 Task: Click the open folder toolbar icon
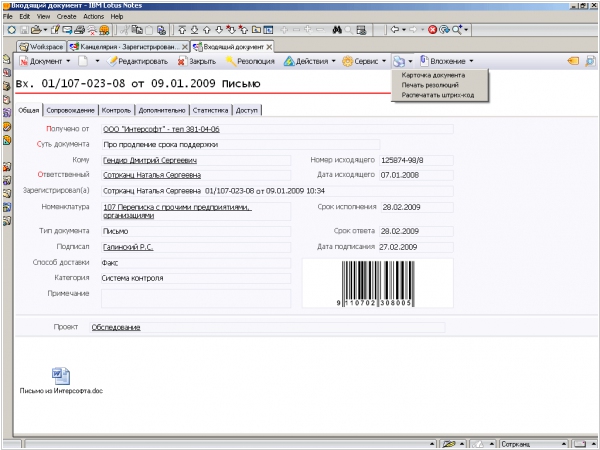(x=36, y=29)
